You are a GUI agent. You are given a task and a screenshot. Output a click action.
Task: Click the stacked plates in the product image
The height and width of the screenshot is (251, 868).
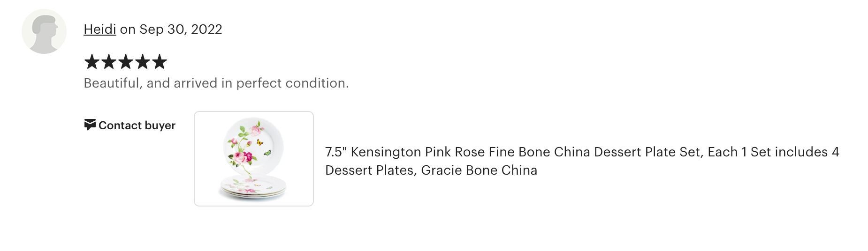coord(253,188)
